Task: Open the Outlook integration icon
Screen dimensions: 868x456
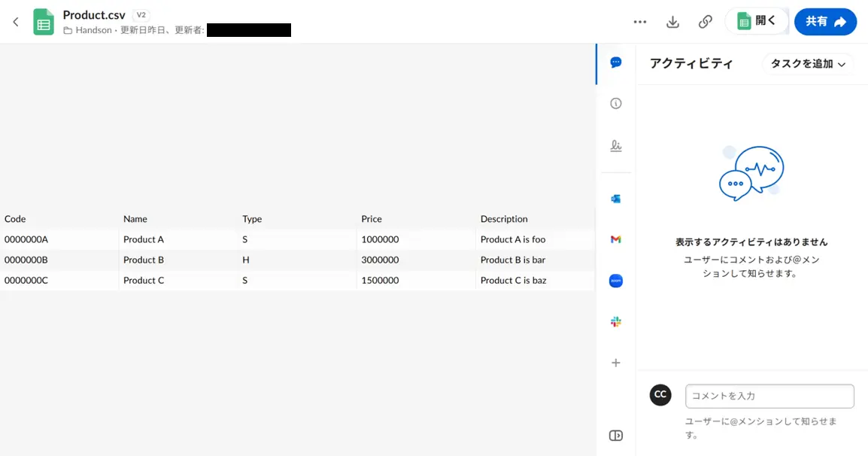Action: tap(615, 199)
